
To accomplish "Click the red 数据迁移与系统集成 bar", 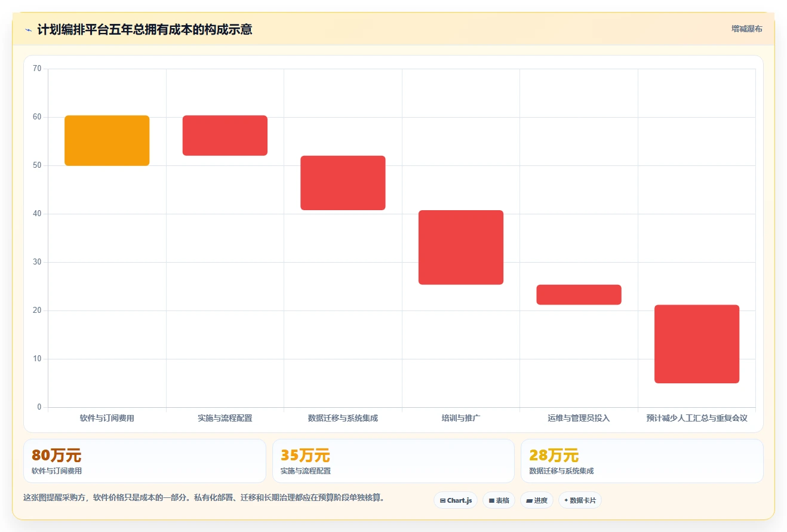I will click(x=343, y=183).
